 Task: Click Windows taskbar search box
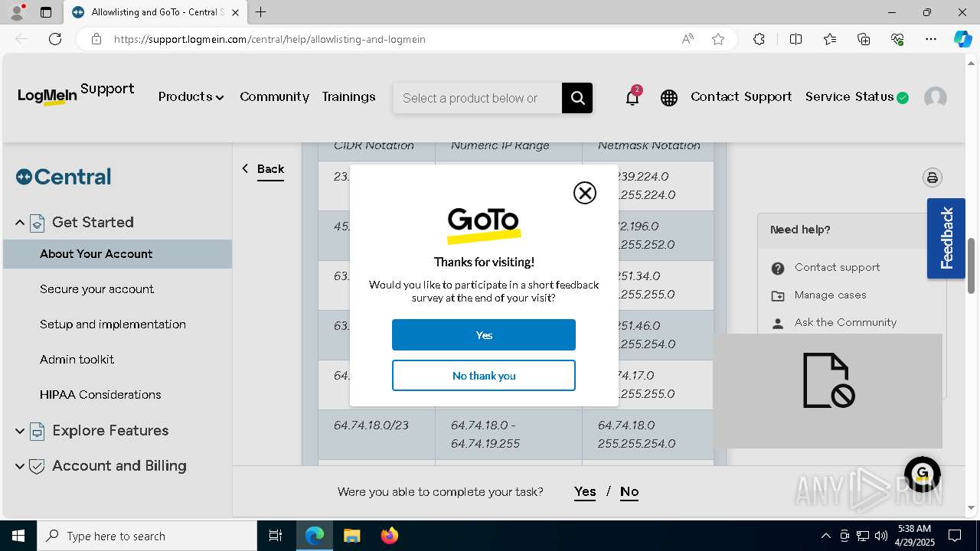coord(147,536)
